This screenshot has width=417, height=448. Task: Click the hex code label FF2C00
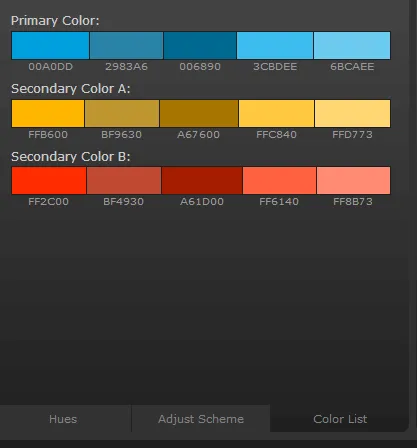(48, 202)
